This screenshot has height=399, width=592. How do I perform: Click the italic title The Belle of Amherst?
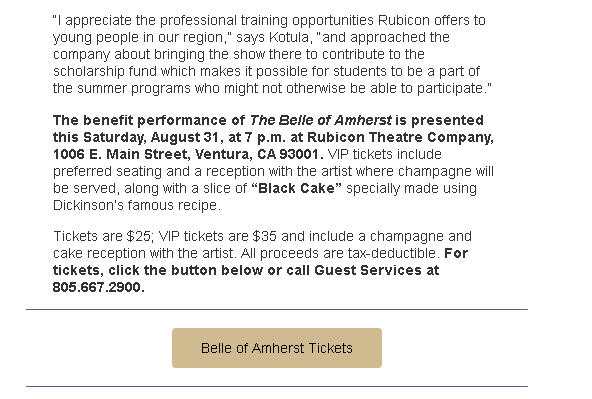320,120
